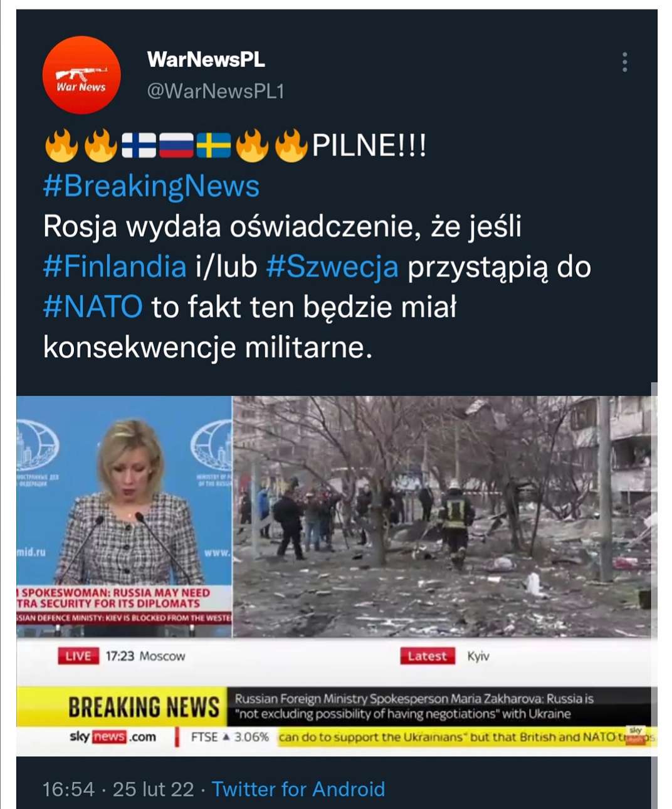
Task: Open the @WarNewsPL1 handle
Action: (x=216, y=91)
